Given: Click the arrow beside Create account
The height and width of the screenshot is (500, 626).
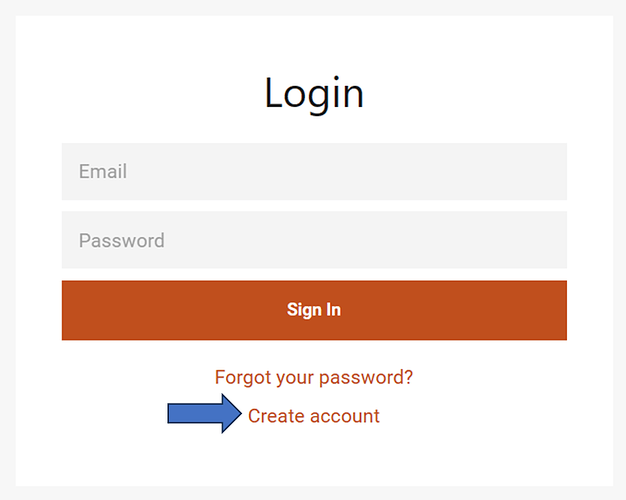Looking at the screenshot, I should click(x=204, y=414).
